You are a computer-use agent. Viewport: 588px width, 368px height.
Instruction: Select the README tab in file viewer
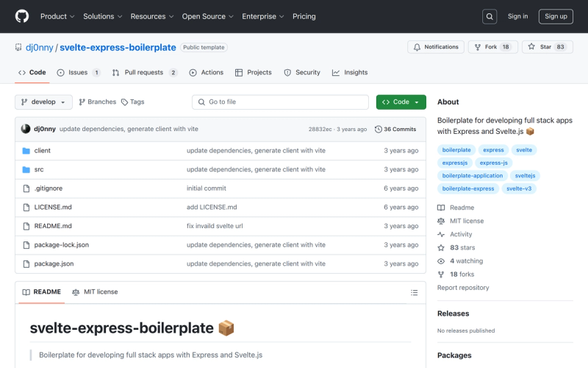coord(42,292)
